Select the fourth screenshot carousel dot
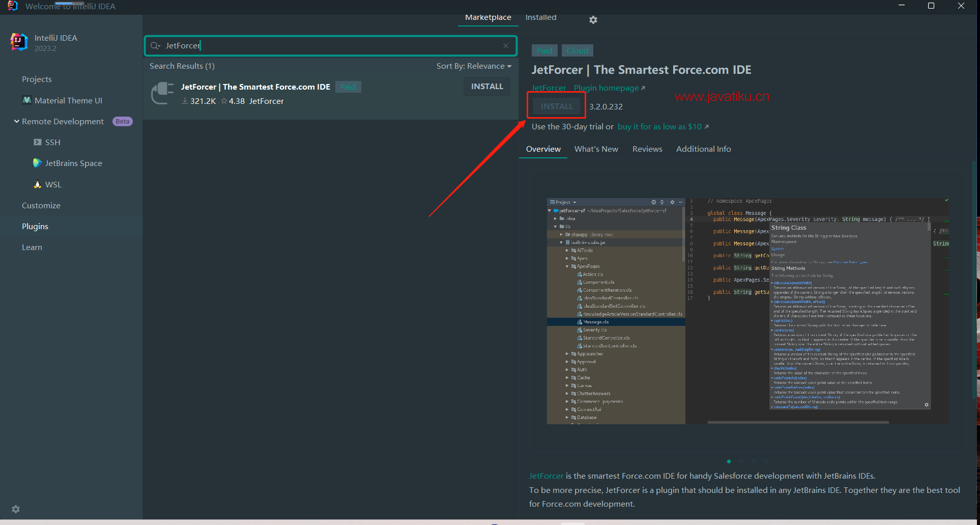980x525 pixels. coord(766,461)
